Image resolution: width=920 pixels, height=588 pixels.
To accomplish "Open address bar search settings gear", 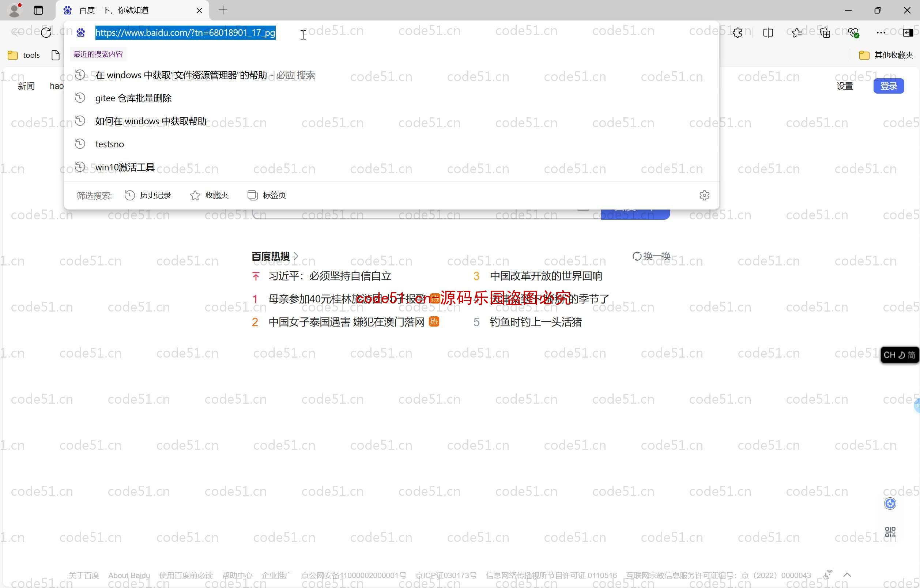I will (704, 195).
